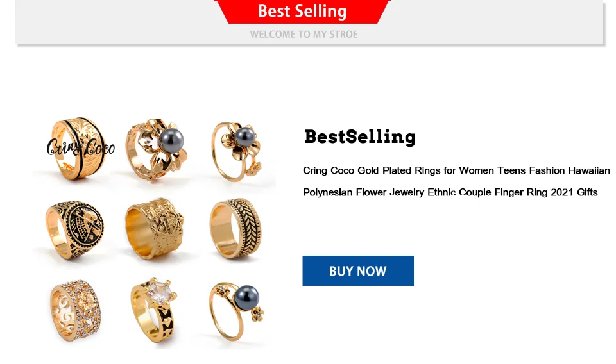Choose the large flower ring with gray pearl

point(156,149)
